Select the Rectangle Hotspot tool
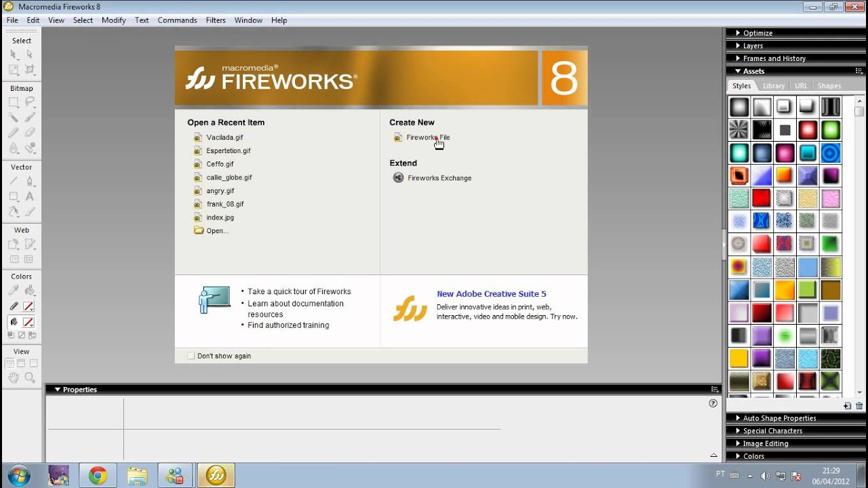 tap(14, 244)
